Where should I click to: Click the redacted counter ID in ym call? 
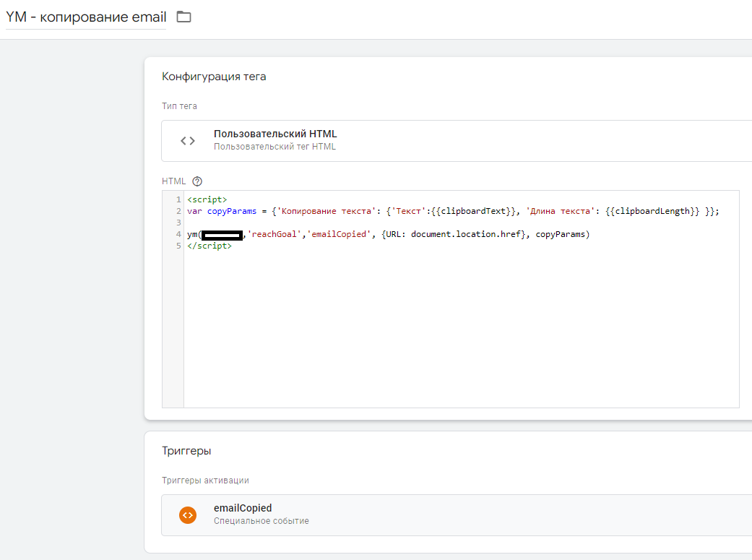point(222,235)
